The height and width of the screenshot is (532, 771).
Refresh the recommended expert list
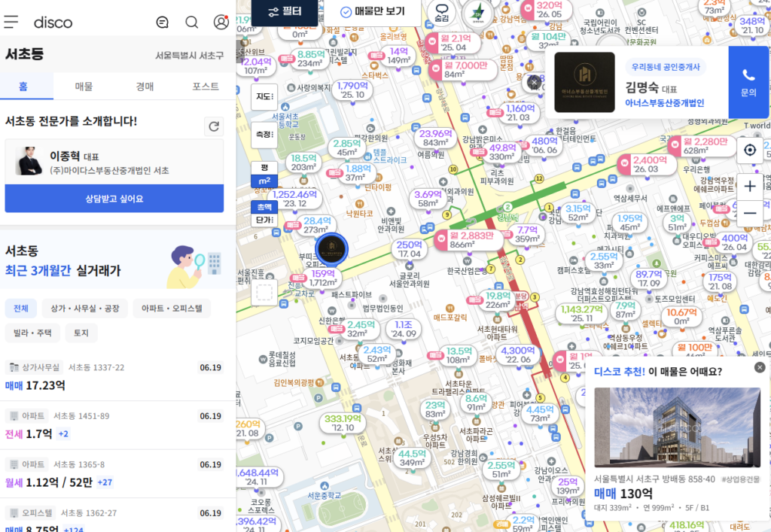(x=214, y=126)
